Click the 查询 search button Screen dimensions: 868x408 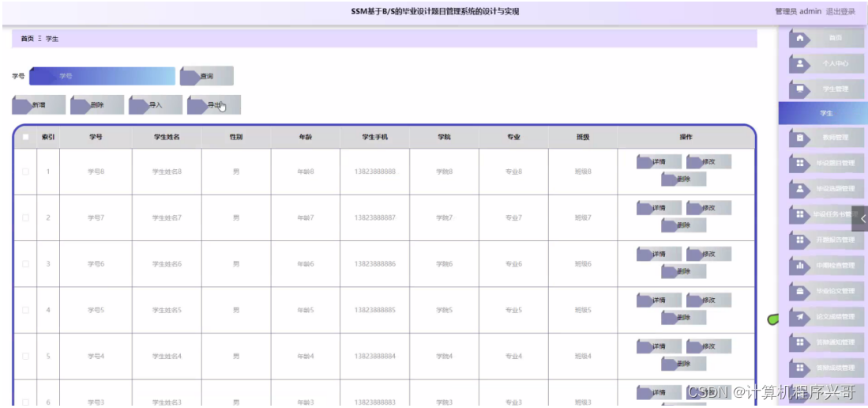pos(206,76)
